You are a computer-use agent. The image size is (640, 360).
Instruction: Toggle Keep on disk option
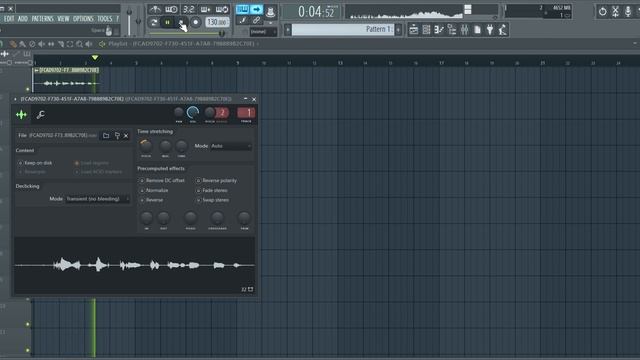coord(35,163)
